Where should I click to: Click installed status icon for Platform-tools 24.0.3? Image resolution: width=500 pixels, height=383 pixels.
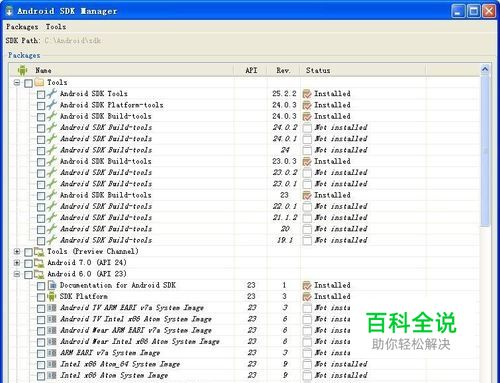click(x=307, y=105)
